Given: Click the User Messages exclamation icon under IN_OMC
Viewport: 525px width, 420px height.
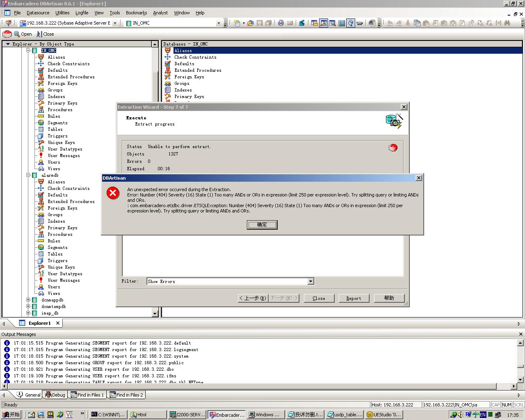Looking at the screenshot, I should click(41, 155).
